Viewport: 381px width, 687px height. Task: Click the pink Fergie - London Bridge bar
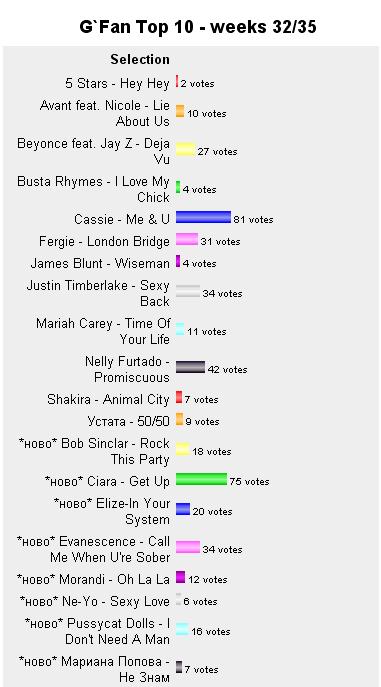[187, 239]
